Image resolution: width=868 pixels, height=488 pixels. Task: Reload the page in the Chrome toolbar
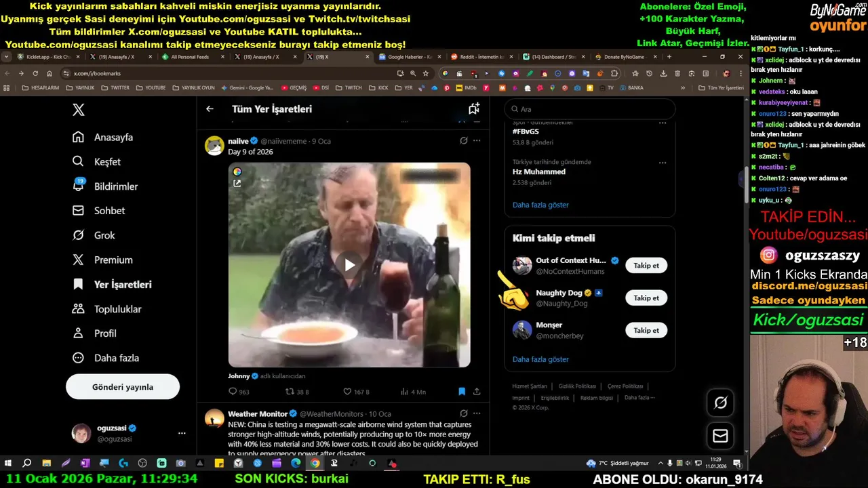coord(35,73)
